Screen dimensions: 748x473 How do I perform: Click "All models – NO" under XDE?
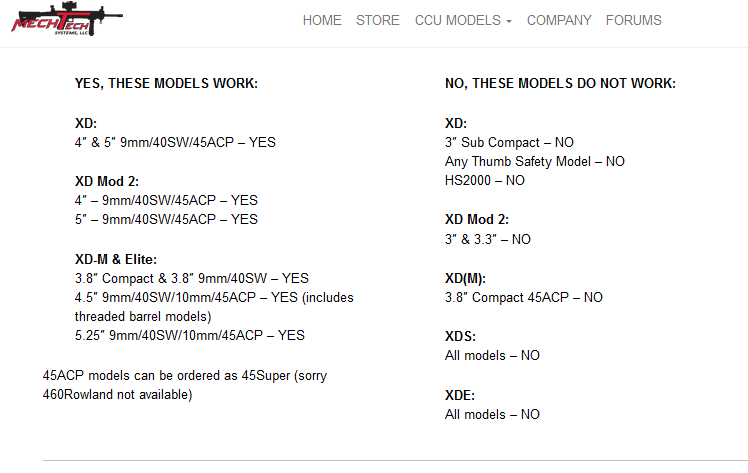[492, 415]
